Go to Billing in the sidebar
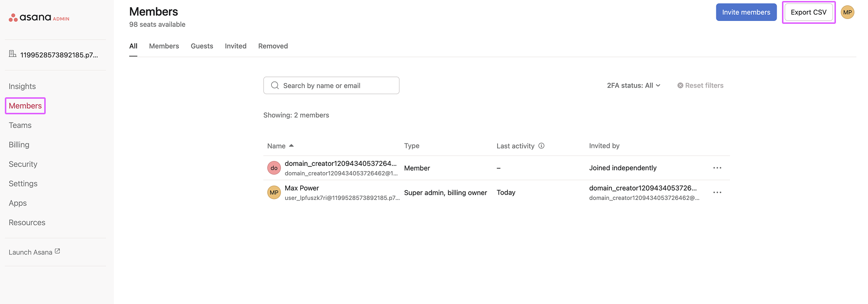The width and height of the screenshot is (868, 304). 19,145
